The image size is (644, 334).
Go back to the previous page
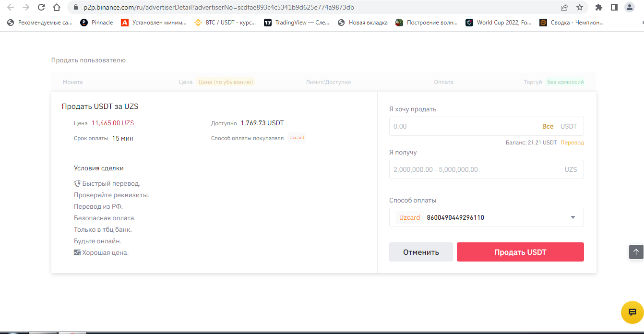(x=11, y=7)
